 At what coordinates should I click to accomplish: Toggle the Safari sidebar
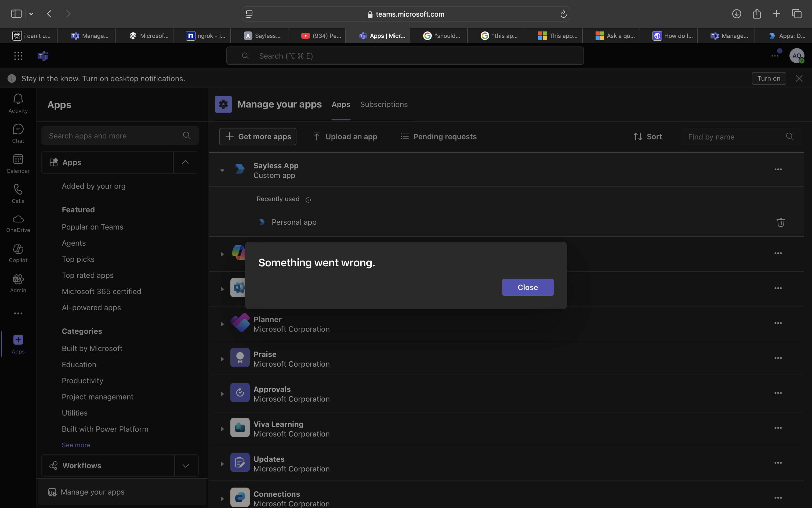(16, 14)
